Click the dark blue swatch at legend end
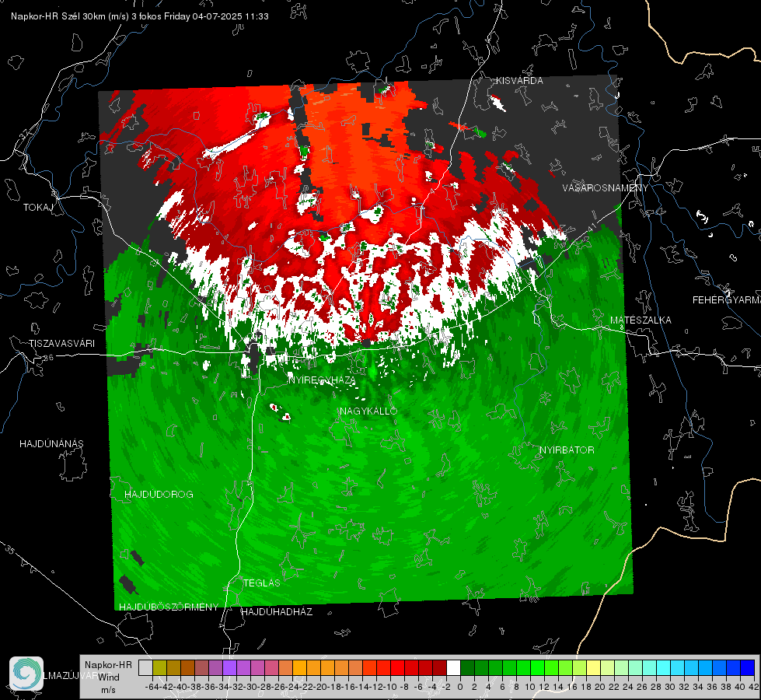This screenshot has width=761, height=700. [x=748, y=667]
